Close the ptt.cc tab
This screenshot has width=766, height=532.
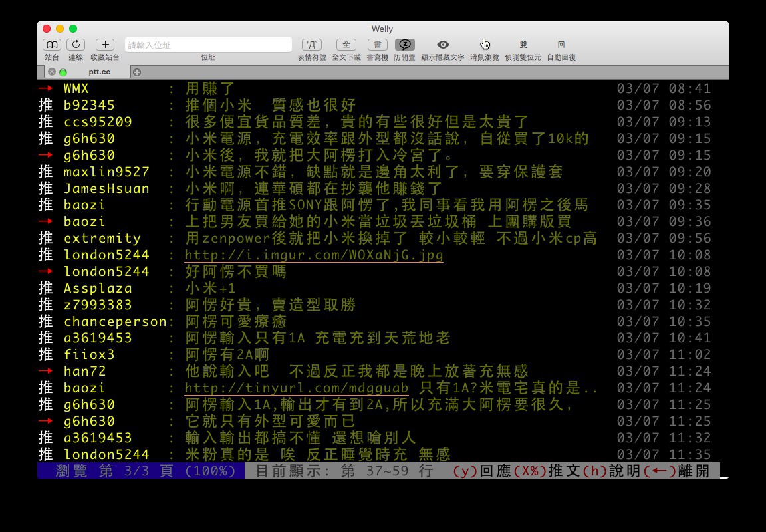52,72
